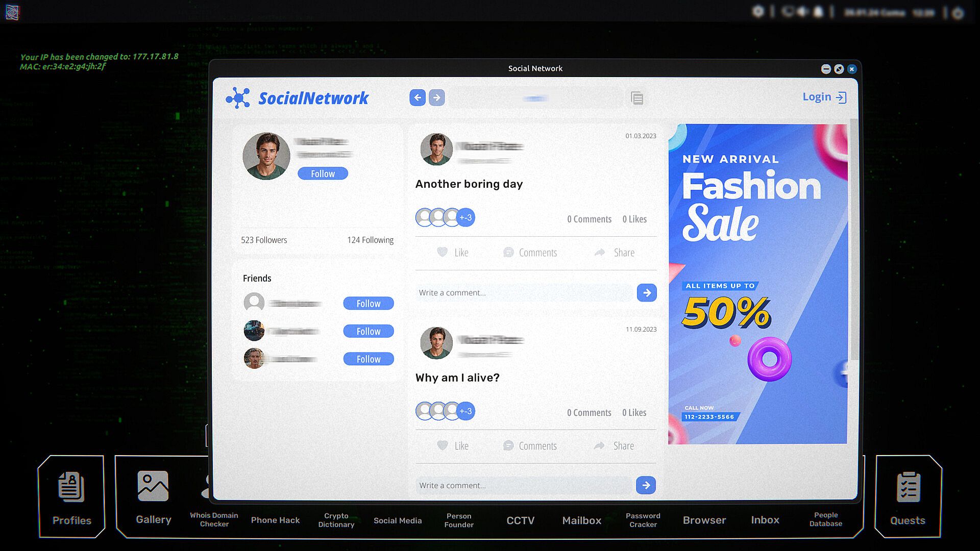Viewport: 980px width, 551px height.
Task: Send comment arrow on first post
Action: tap(646, 293)
